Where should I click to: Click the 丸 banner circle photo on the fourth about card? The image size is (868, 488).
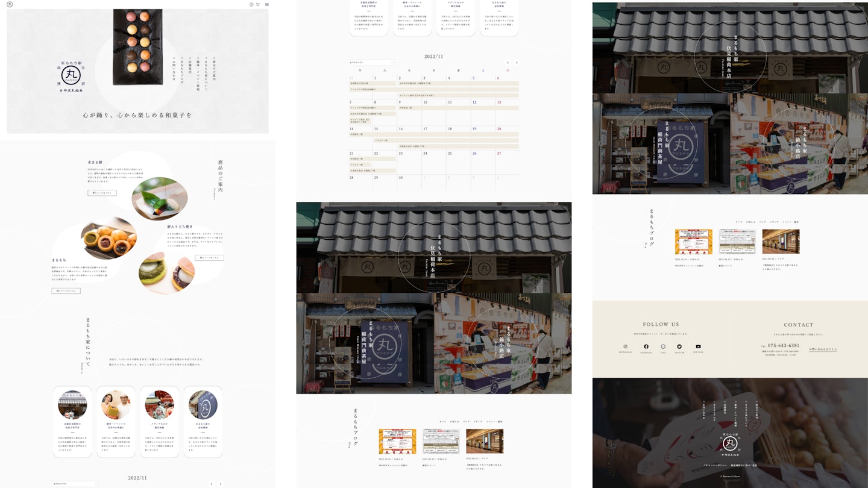click(203, 405)
